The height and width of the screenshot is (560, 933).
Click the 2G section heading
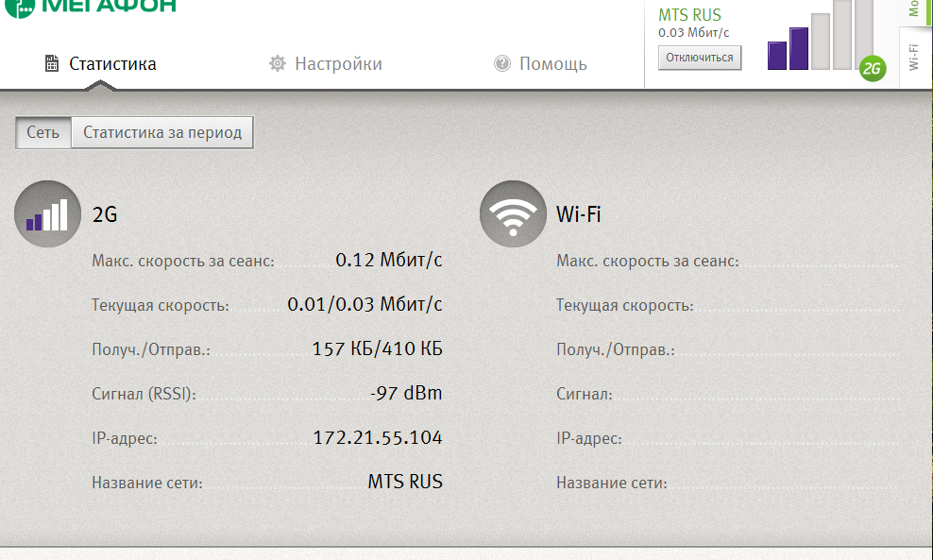(105, 214)
